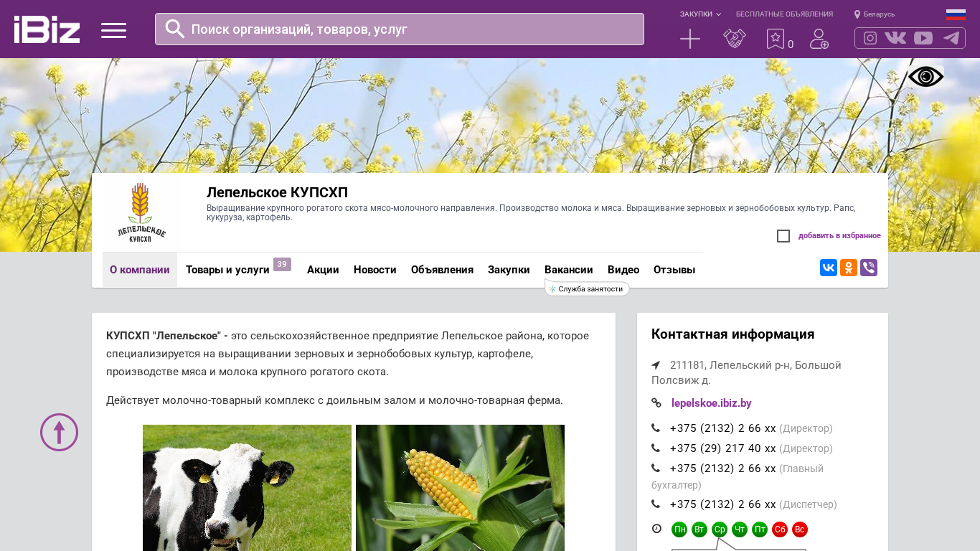Image resolution: width=980 pixels, height=551 pixels.
Task: Switch to the Видео tab
Action: 623,270
